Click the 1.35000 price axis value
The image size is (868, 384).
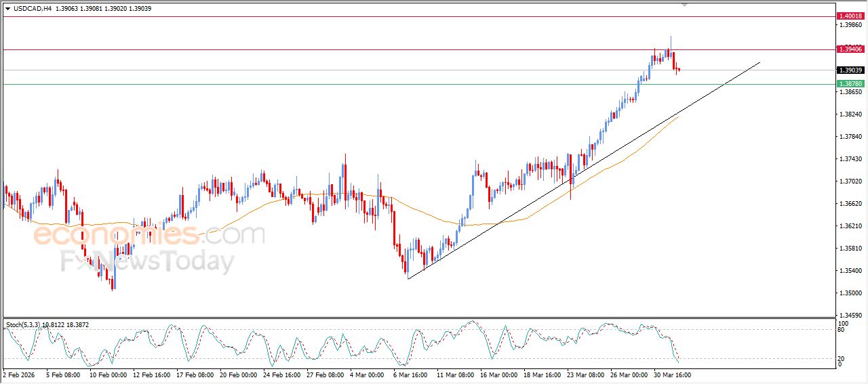(x=850, y=293)
